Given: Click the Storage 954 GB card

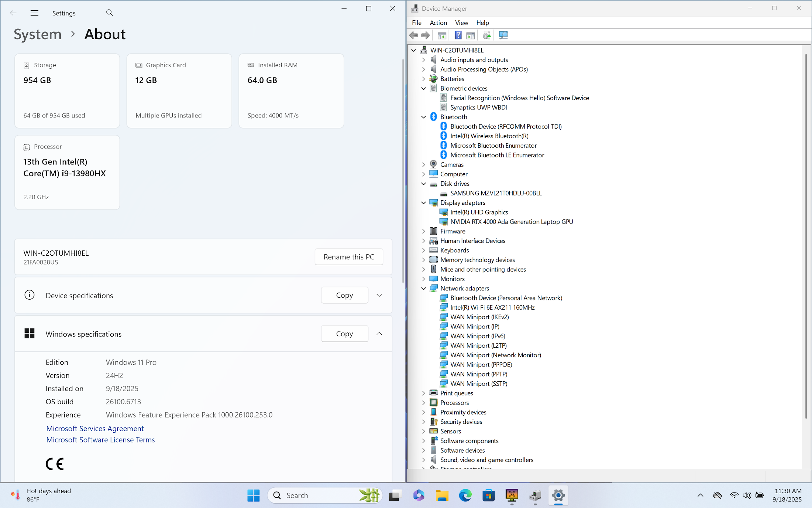Looking at the screenshot, I should [67, 91].
